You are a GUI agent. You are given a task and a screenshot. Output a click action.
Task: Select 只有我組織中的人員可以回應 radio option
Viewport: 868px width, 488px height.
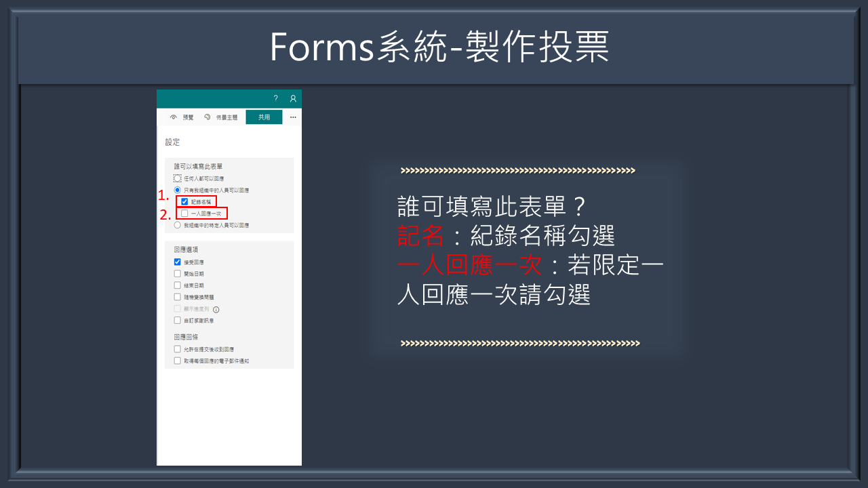178,190
